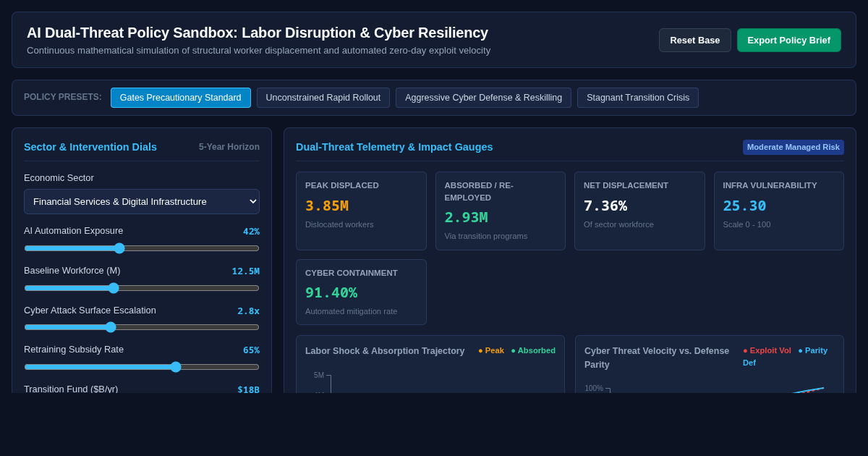Click the Exploit Vol legend entry

tap(767, 350)
